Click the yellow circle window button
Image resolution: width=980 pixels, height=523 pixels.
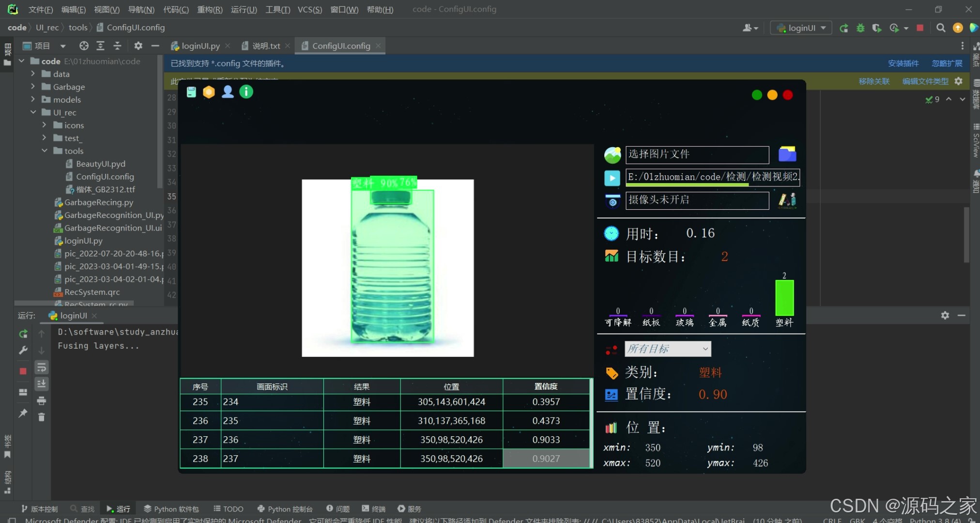pyautogui.click(x=772, y=95)
